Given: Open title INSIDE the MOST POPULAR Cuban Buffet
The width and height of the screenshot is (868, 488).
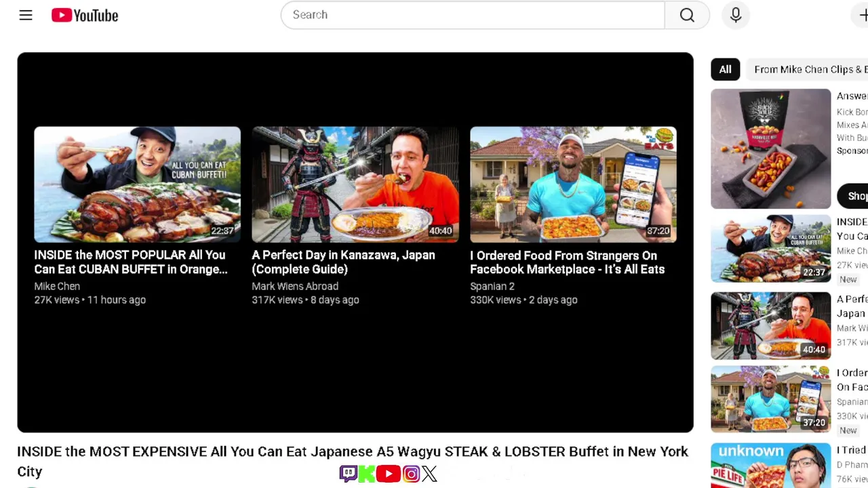Looking at the screenshot, I should coord(131,262).
